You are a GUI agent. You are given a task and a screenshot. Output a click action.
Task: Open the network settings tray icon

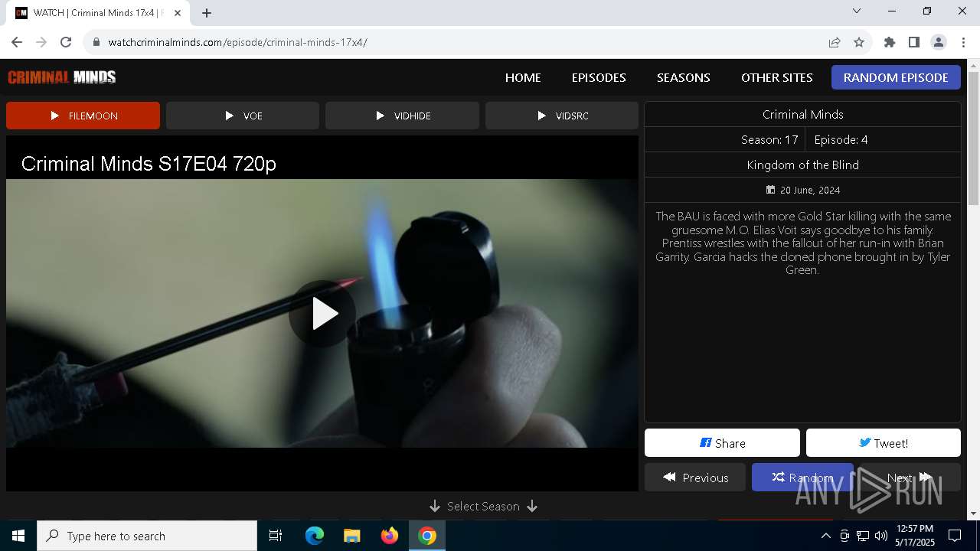click(863, 536)
